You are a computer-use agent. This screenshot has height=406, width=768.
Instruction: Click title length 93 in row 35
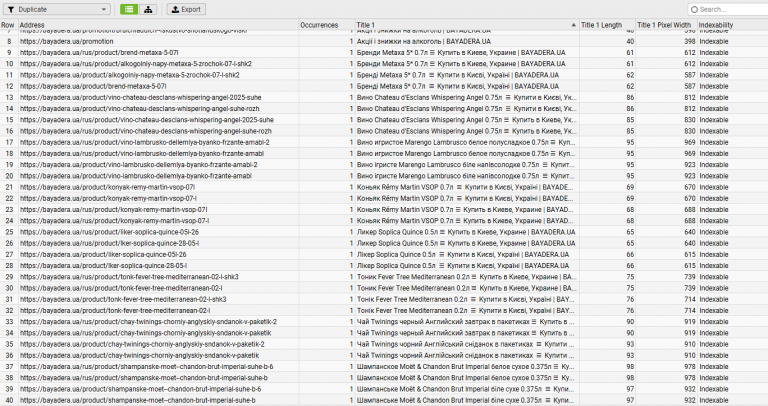pyautogui.click(x=630, y=344)
